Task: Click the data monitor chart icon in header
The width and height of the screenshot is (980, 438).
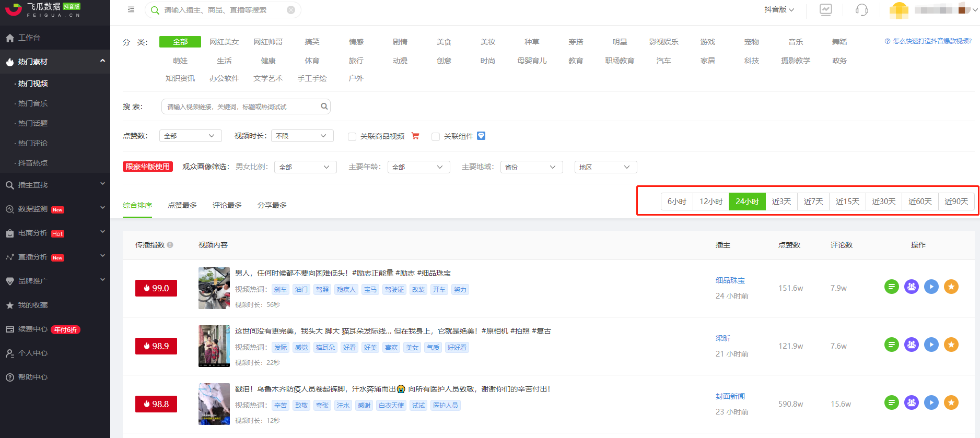Action: 826,10
